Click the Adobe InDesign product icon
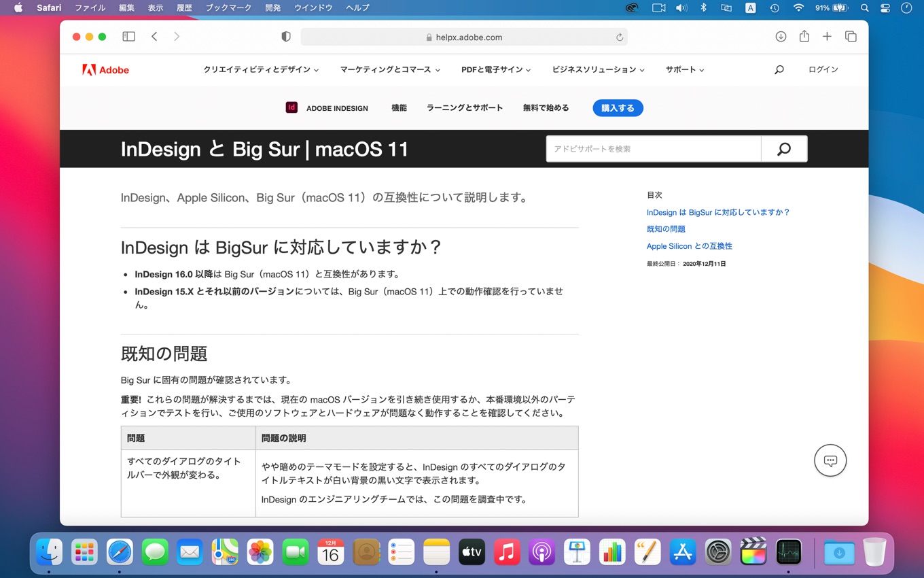Screen dimensions: 924x578 [x=291, y=107]
